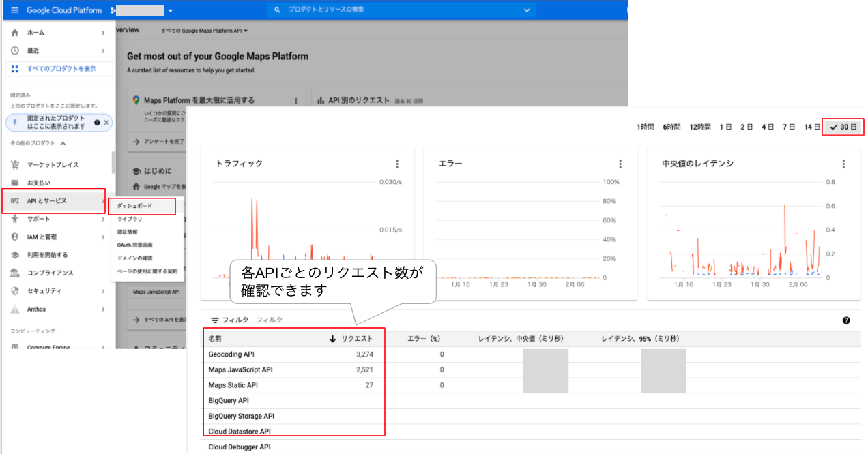Image resolution: width=868 pixels, height=454 pixels.
Task: Set time range to 14日
Action: pyautogui.click(x=811, y=127)
